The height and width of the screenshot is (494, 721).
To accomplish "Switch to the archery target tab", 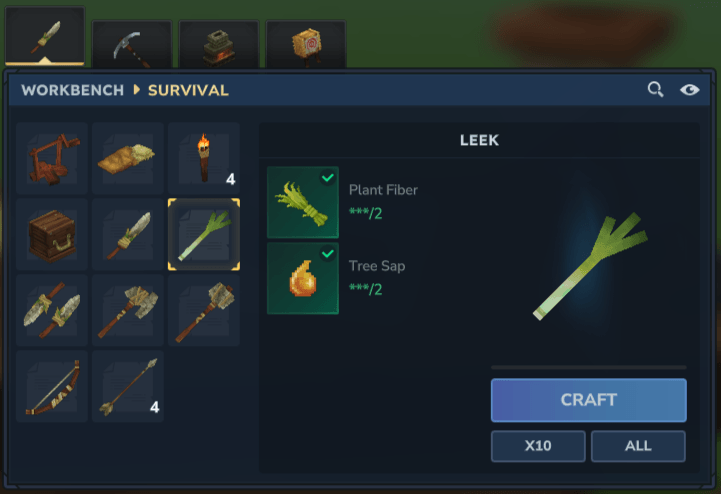I will tap(306, 45).
